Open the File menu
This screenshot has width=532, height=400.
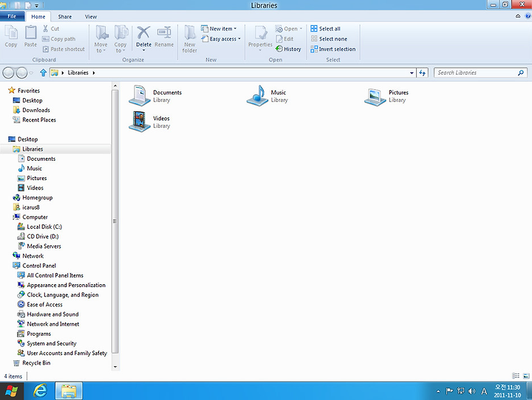pyautogui.click(x=12, y=16)
